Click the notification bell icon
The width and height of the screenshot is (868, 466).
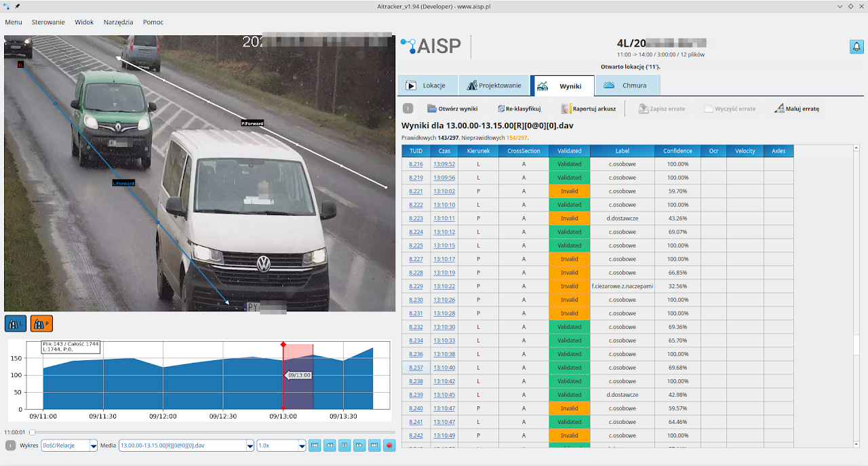856,47
